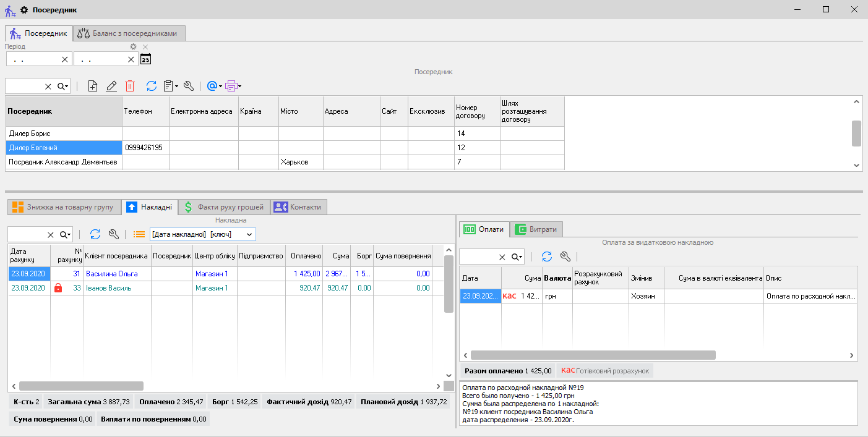Refresh the Посередник list with blue arrows
This screenshot has width=868, height=437.
pyautogui.click(x=151, y=87)
